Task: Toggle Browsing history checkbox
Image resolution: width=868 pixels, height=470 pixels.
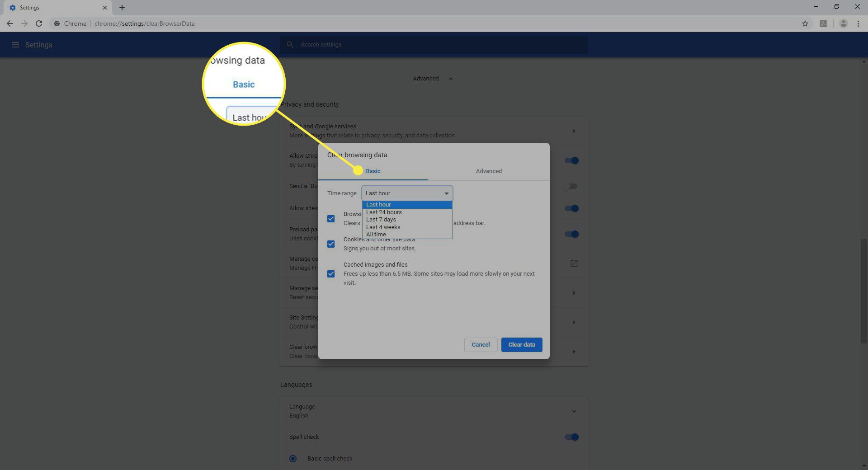Action: click(x=331, y=219)
